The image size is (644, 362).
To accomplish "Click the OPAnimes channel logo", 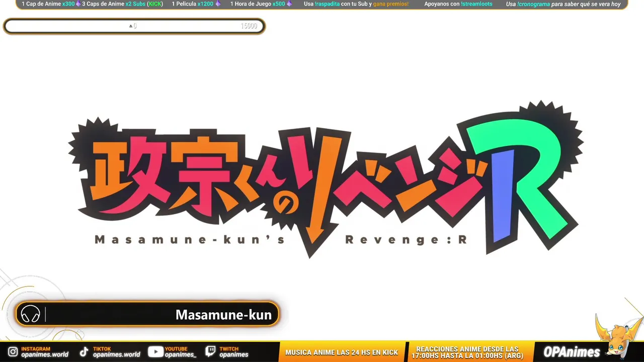I will point(572,352).
